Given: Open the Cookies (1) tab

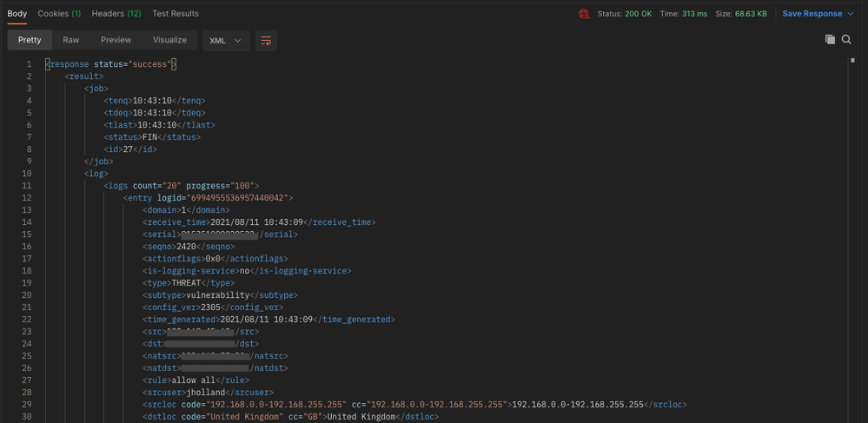Looking at the screenshot, I should point(59,14).
